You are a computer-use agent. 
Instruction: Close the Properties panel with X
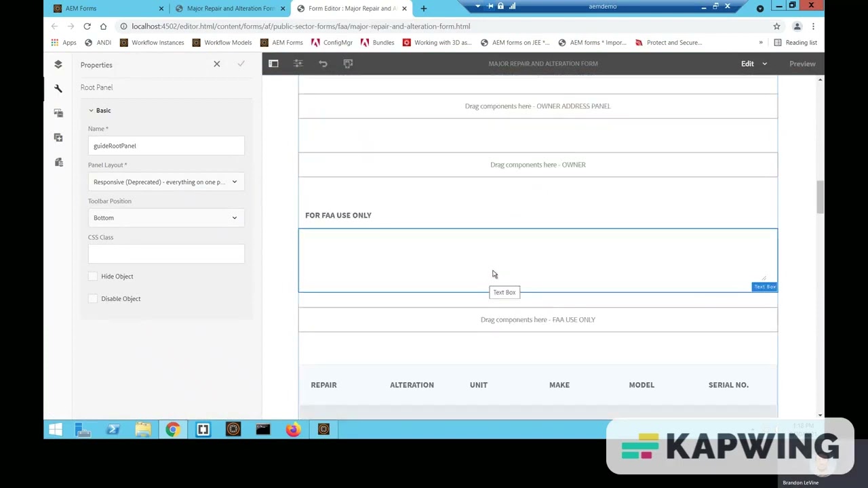[x=217, y=64]
